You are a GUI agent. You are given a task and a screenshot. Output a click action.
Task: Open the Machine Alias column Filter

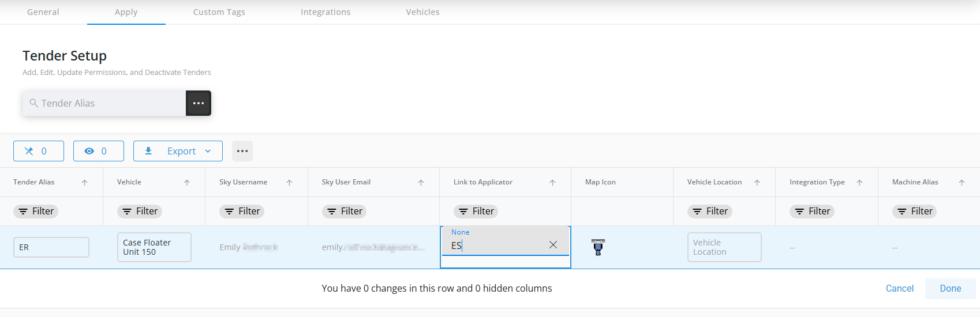(x=915, y=212)
